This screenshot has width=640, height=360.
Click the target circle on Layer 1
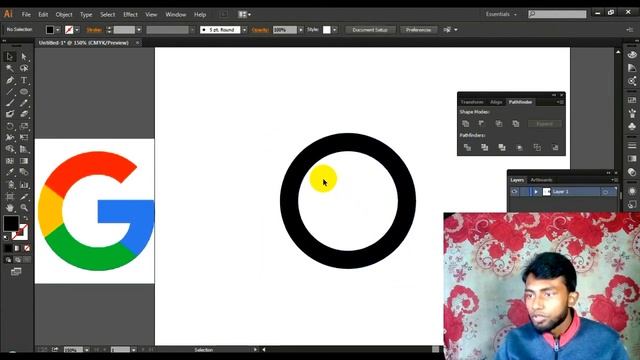coord(606,192)
